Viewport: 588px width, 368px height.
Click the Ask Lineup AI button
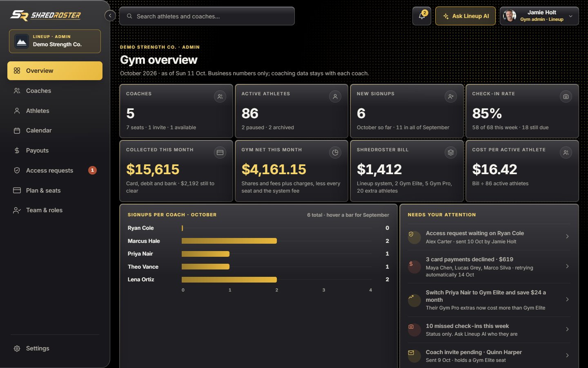pyautogui.click(x=465, y=16)
